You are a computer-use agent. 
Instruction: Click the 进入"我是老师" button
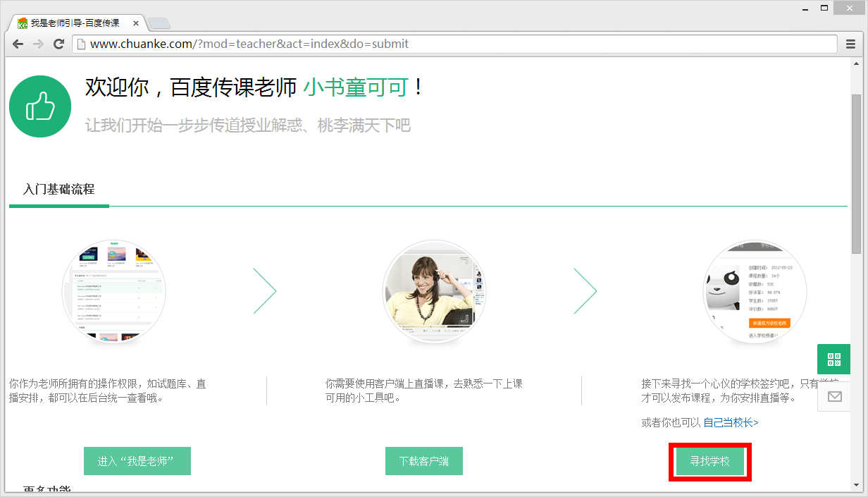coord(137,460)
